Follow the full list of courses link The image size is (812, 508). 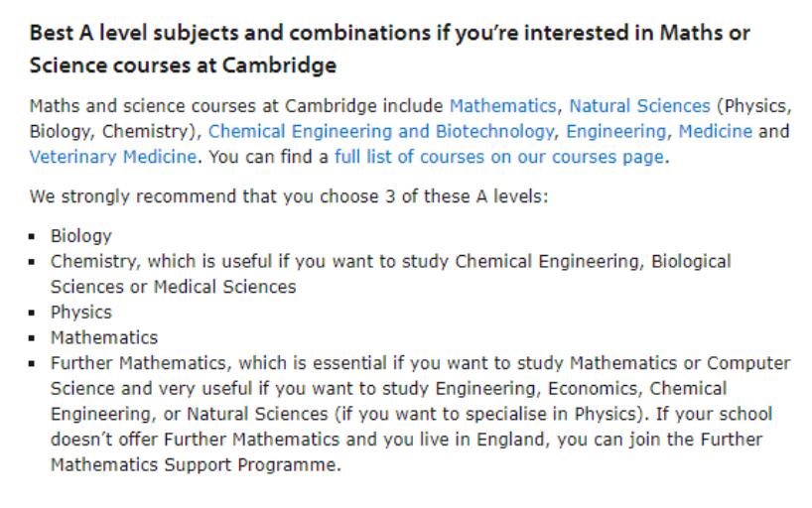tap(498, 157)
